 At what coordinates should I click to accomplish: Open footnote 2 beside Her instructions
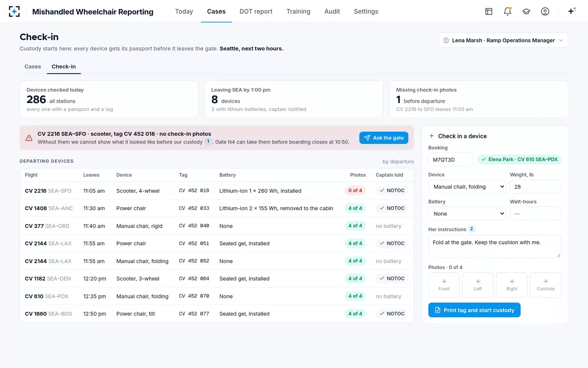pyautogui.click(x=472, y=229)
